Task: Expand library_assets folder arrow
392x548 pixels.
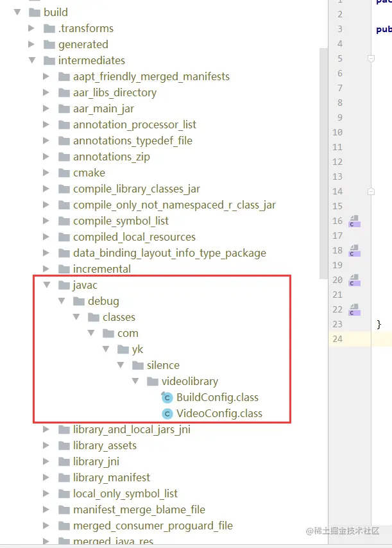Action: [x=46, y=445]
